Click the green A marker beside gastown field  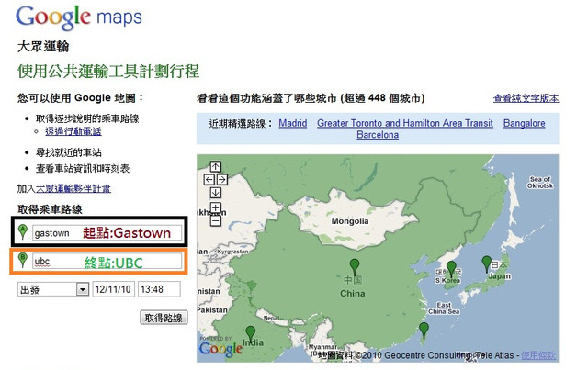click(x=22, y=231)
